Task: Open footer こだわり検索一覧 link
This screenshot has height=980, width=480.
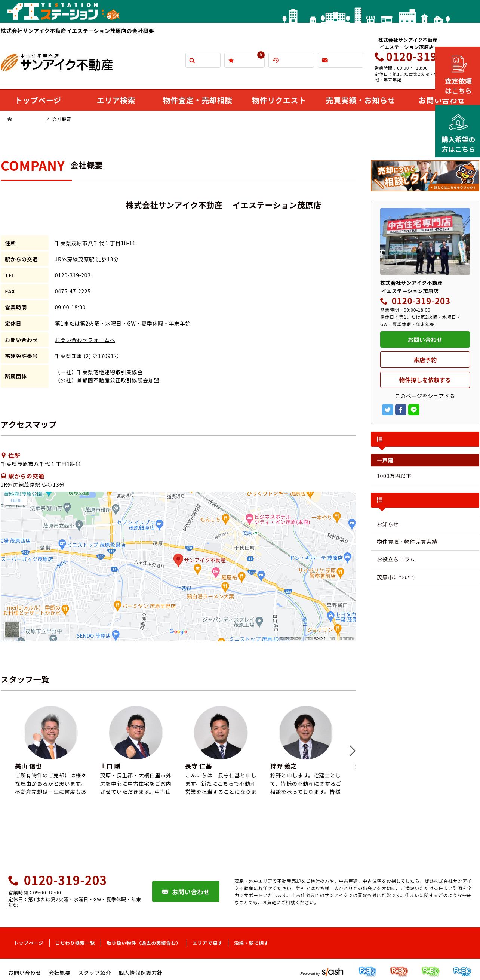Action: click(75, 943)
